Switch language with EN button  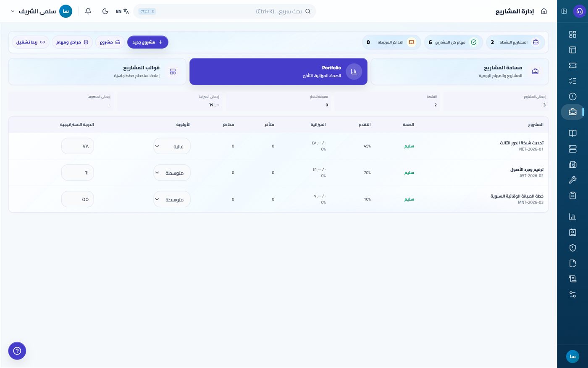tap(122, 11)
